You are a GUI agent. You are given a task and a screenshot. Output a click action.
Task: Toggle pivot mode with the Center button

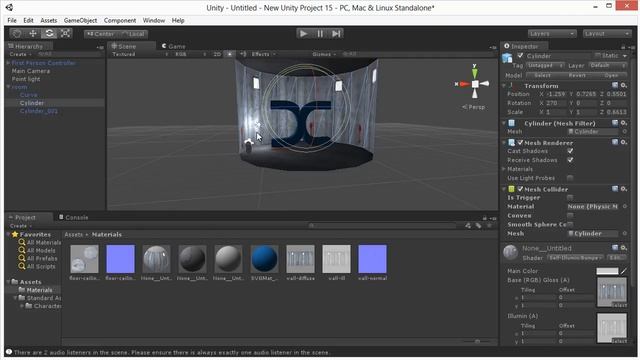pos(100,34)
